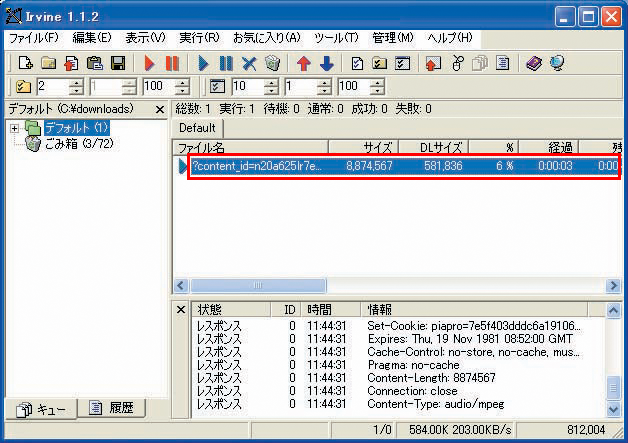Click the new item document icon
This screenshot has height=443, width=628.
pos(25,63)
